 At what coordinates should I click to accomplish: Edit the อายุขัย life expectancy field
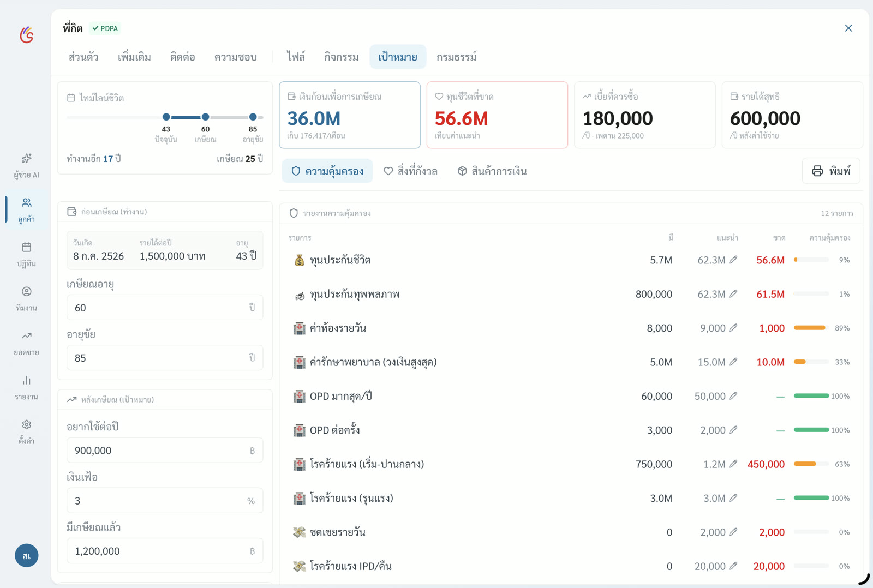(165, 358)
